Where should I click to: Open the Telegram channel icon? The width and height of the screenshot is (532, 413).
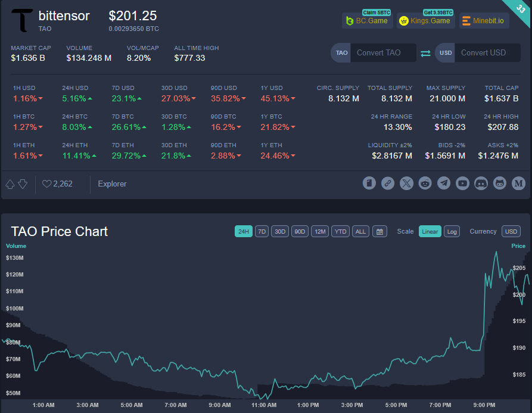pyautogui.click(x=444, y=184)
